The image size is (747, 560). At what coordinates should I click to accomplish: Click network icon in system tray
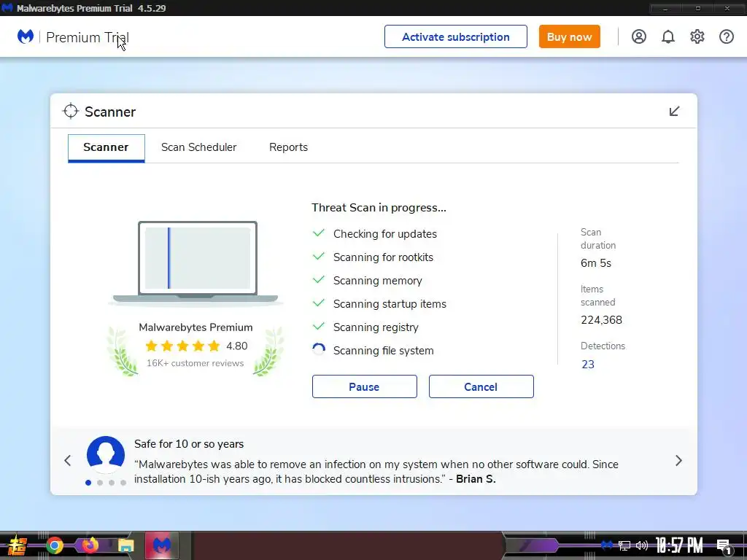(624, 545)
